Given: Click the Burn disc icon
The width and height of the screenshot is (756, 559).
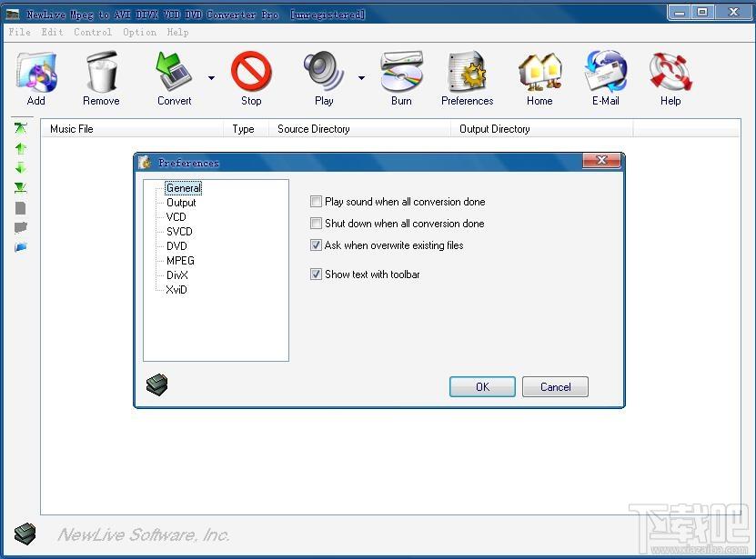Looking at the screenshot, I should 401,73.
